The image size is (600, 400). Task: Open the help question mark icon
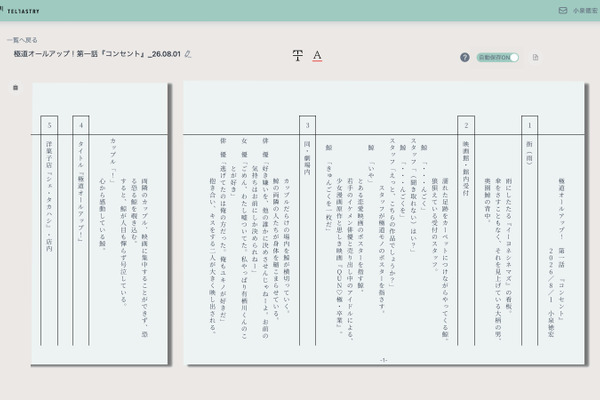tap(465, 57)
